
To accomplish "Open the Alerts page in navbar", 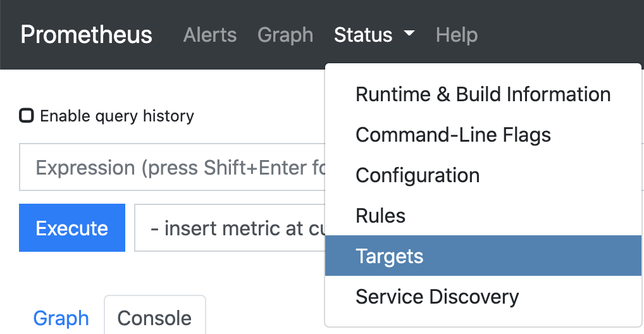I will [209, 35].
